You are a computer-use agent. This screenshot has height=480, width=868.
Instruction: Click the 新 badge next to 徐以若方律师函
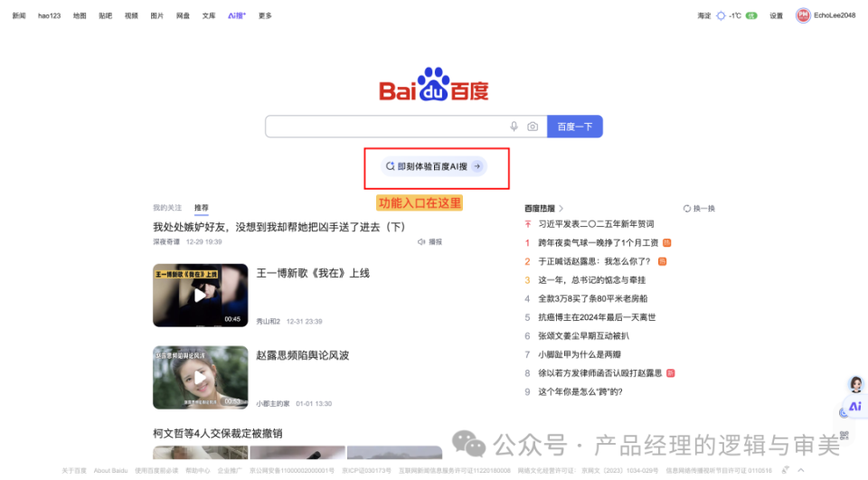click(x=670, y=373)
